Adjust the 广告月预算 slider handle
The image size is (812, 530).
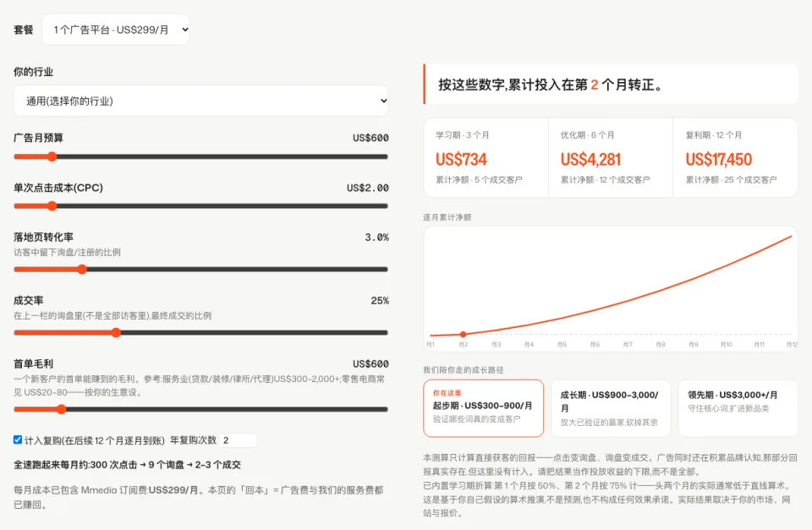52,157
